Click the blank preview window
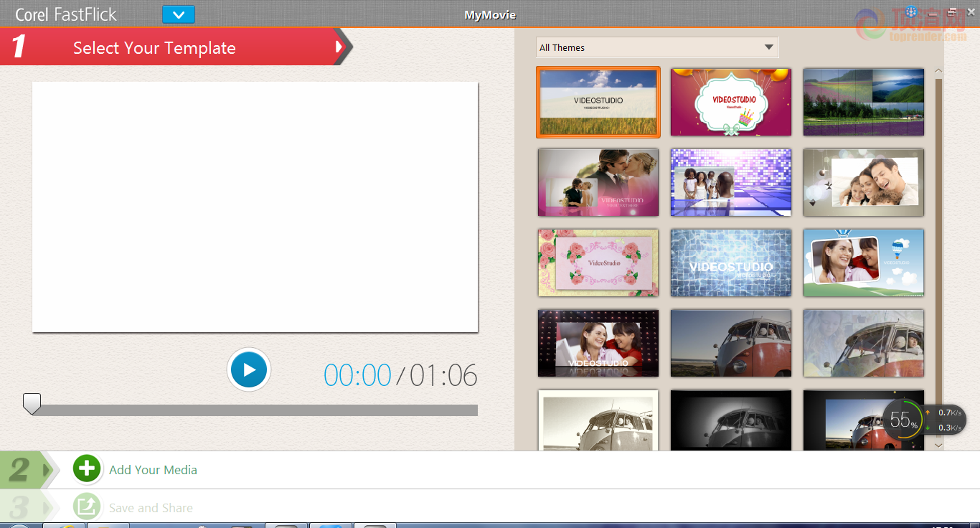 (255, 207)
